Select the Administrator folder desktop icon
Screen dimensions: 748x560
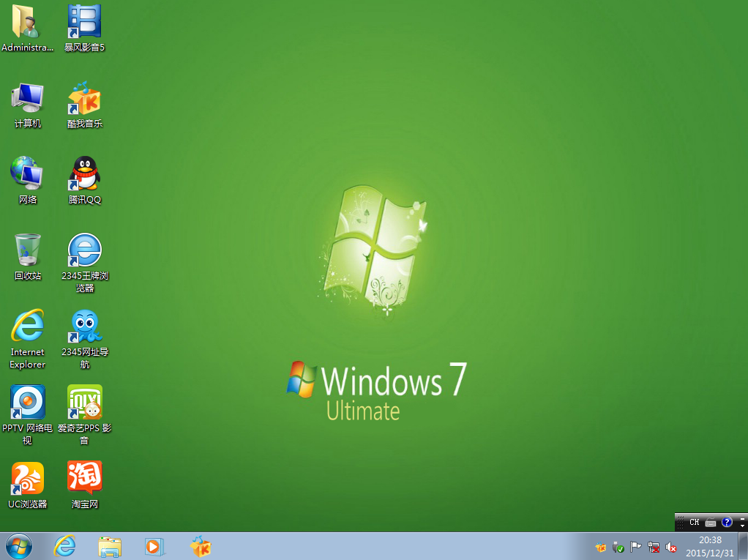tap(27, 28)
